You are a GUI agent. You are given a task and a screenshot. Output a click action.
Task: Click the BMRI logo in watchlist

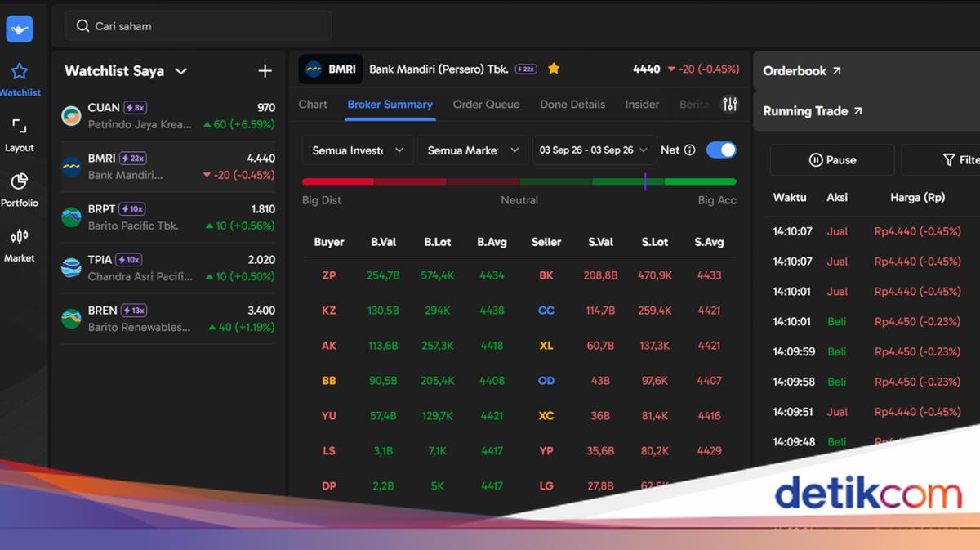coord(71,167)
